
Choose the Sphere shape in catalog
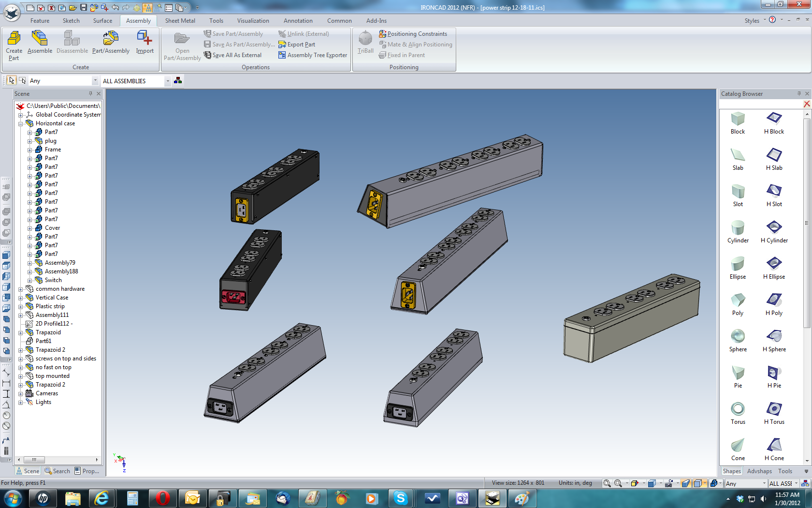[x=738, y=337]
